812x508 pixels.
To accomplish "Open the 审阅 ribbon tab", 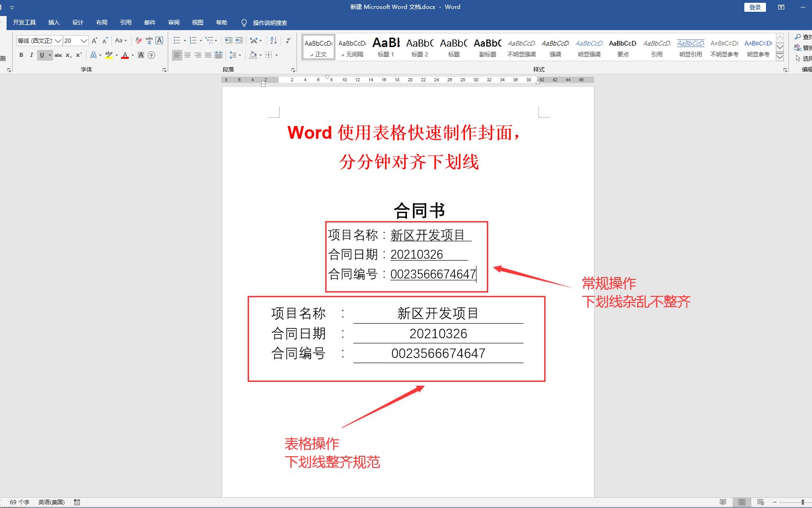I will [x=174, y=23].
